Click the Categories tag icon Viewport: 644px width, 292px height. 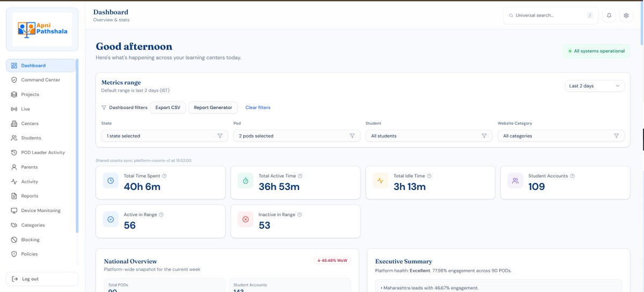pos(14,225)
